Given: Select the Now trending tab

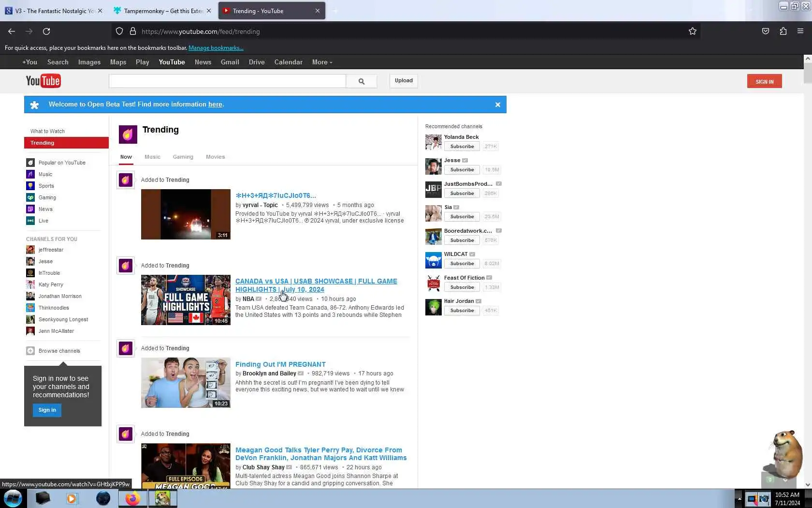Looking at the screenshot, I should (x=126, y=157).
